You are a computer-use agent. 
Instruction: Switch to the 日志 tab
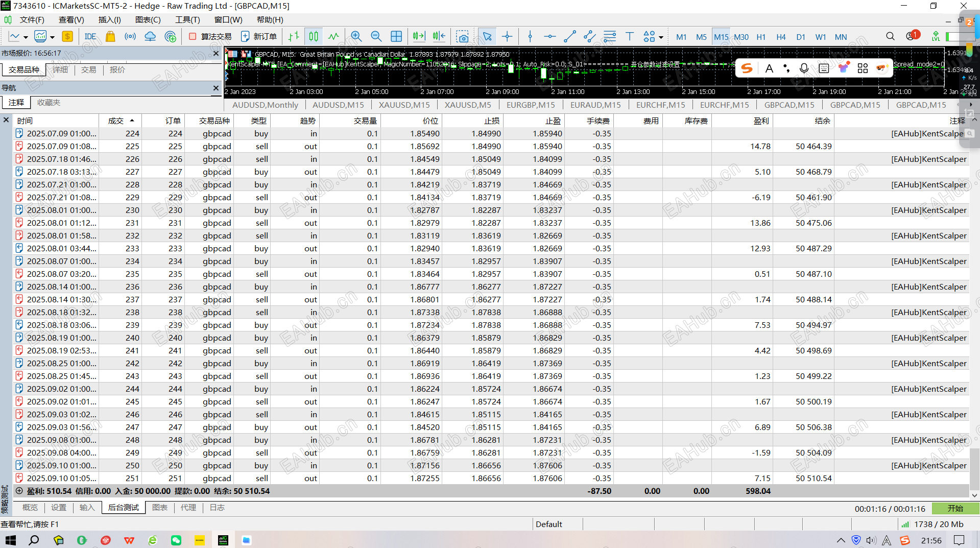217,507
